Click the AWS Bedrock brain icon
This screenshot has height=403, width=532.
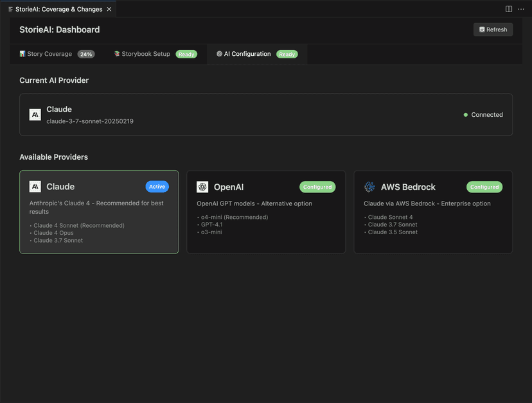(369, 187)
